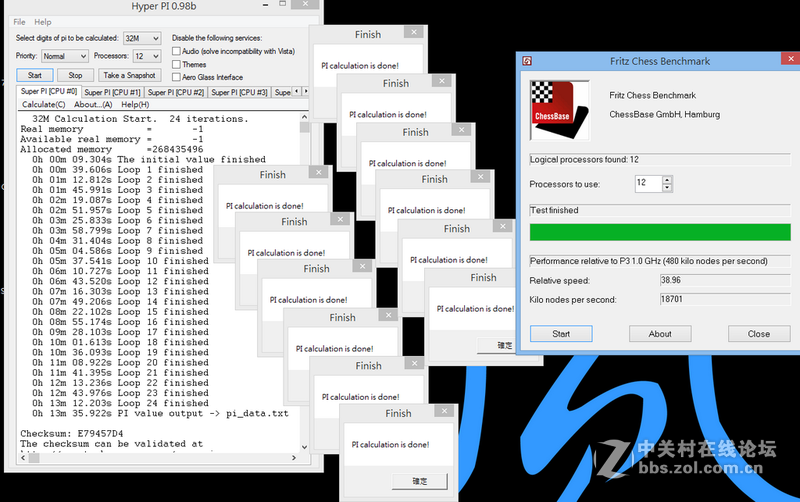
Task: Switch to Super PI [CPU #0] tab
Action: (x=49, y=91)
